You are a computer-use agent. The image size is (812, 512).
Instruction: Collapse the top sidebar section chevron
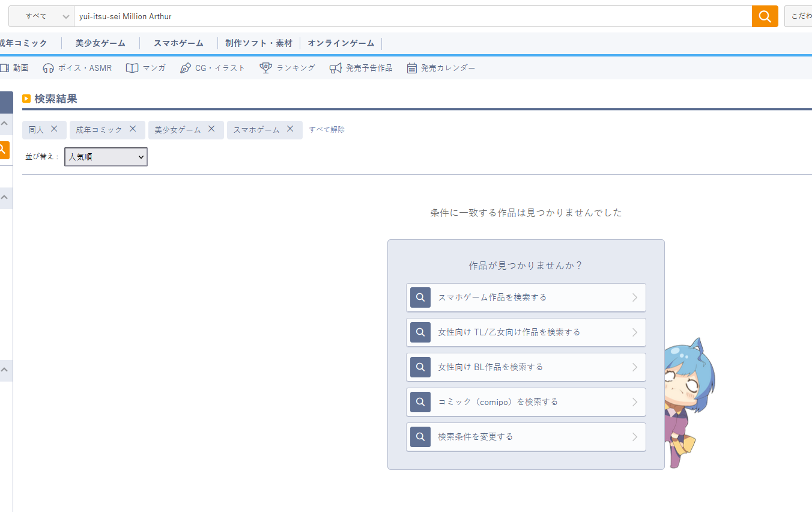5,124
